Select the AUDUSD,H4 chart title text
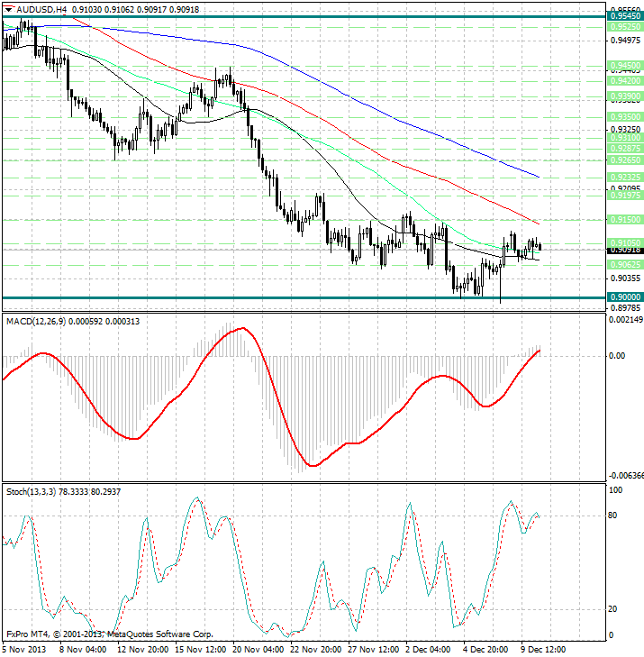The width and height of the screenshot is (644, 657). pos(41,9)
